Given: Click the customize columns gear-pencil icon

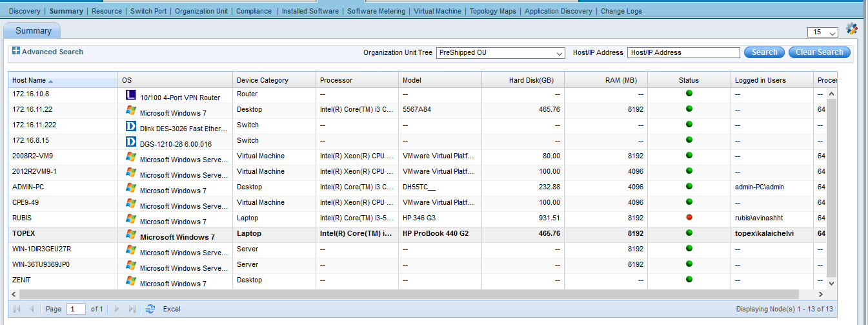Looking at the screenshot, I should click(851, 29).
